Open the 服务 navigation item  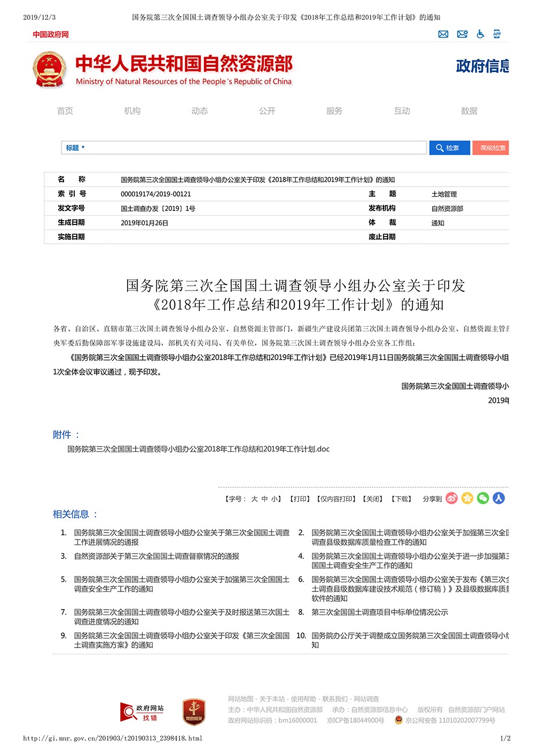(334, 111)
